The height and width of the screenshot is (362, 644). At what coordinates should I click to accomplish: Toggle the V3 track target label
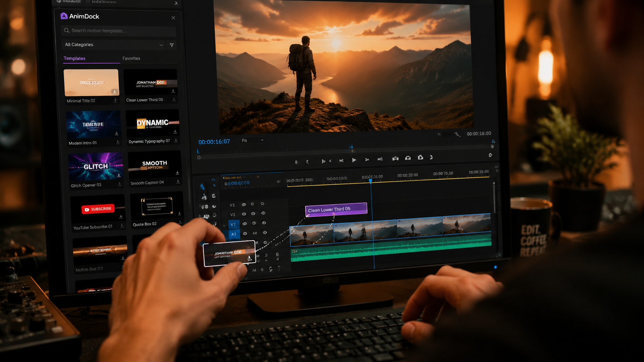[x=232, y=205]
